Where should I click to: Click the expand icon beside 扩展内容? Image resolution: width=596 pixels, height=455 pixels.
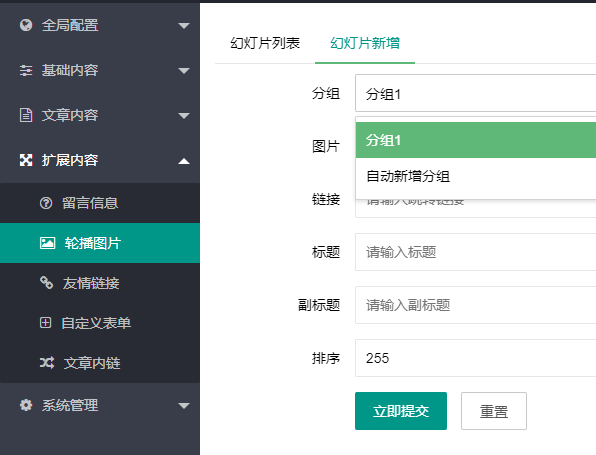(x=26, y=160)
